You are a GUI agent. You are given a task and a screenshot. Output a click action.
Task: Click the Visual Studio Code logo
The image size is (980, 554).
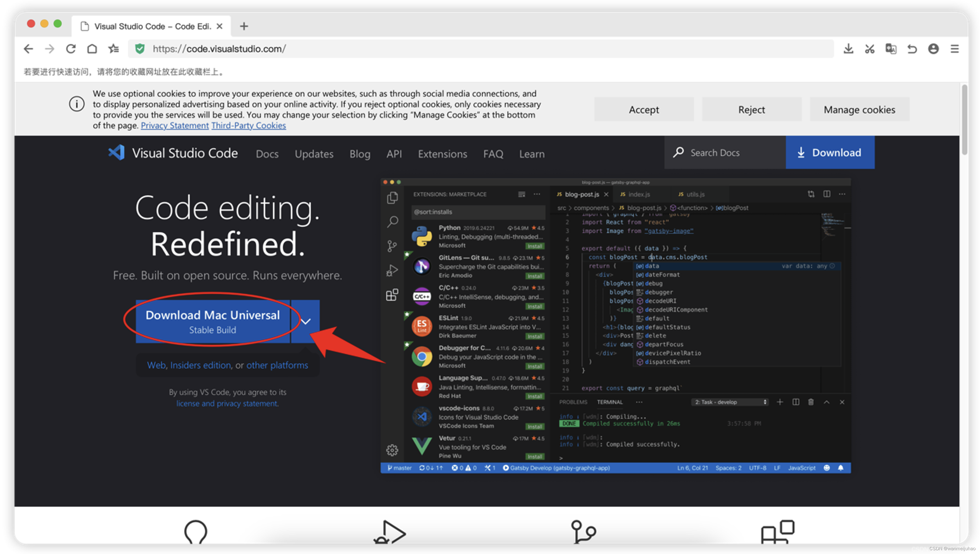tap(116, 153)
